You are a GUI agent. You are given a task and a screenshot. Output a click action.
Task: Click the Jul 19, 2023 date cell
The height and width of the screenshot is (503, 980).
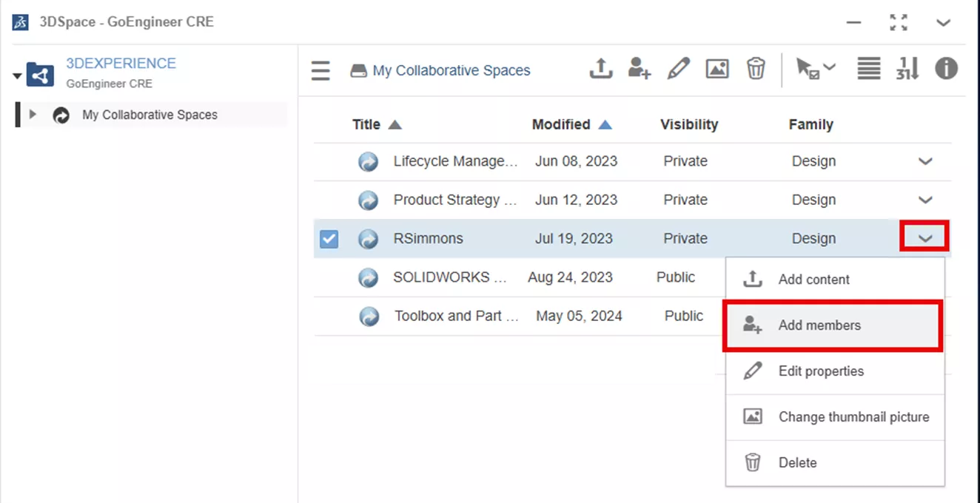tap(574, 239)
